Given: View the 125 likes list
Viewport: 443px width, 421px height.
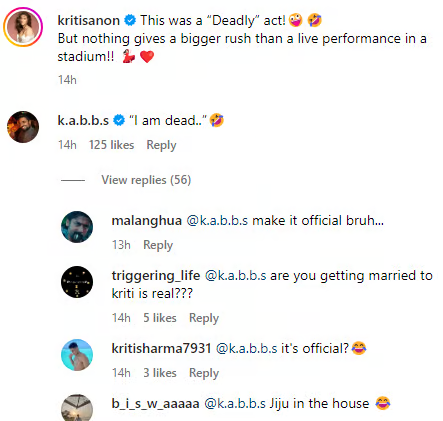Looking at the screenshot, I should [x=112, y=145].
